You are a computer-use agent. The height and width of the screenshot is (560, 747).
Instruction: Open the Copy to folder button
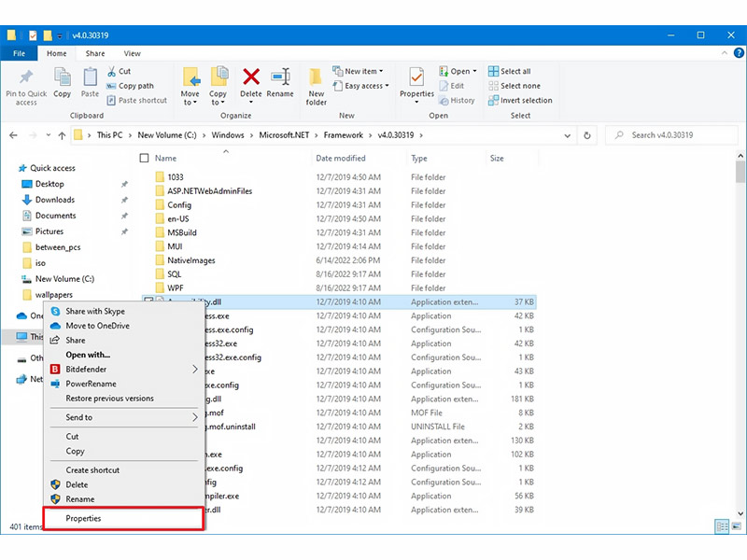click(218, 86)
